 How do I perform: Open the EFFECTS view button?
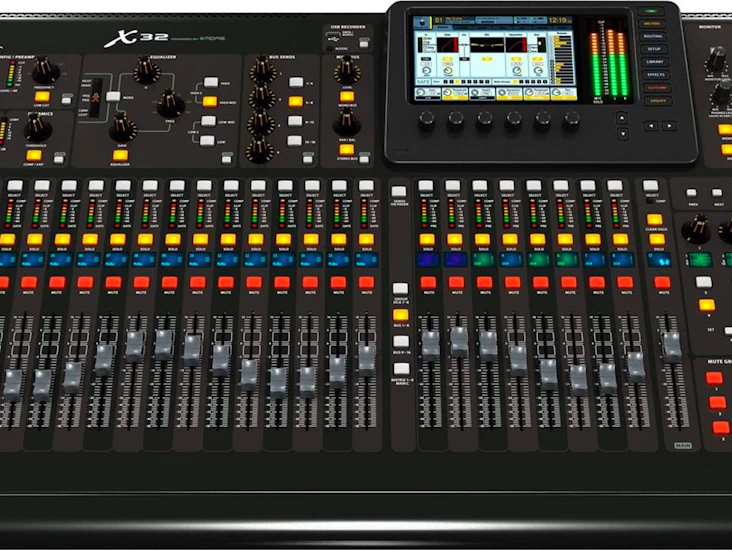[656, 75]
